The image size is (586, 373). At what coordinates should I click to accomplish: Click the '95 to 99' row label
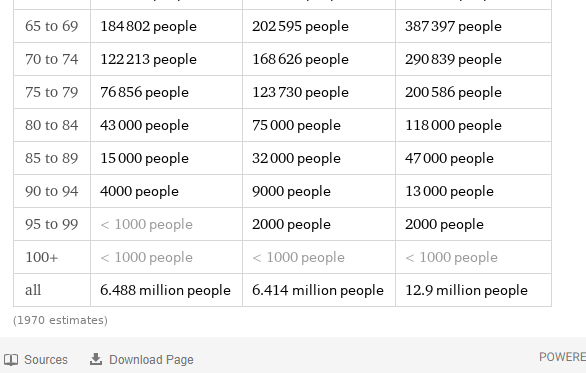[52, 224]
